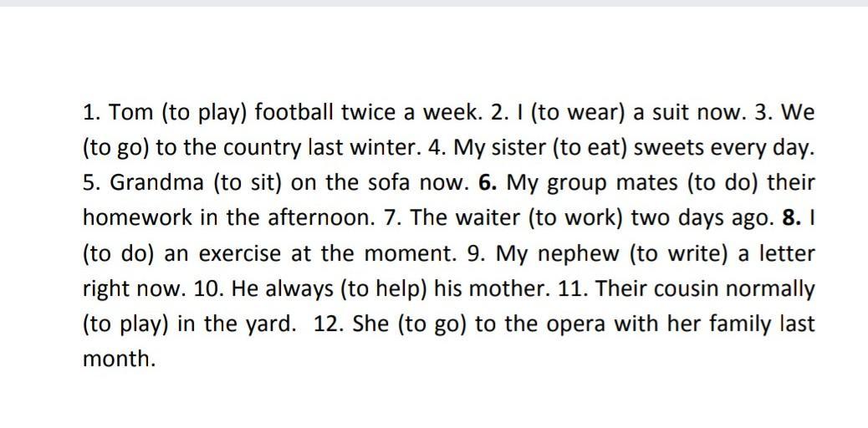Click the bold number "6."

[x=488, y=183]
